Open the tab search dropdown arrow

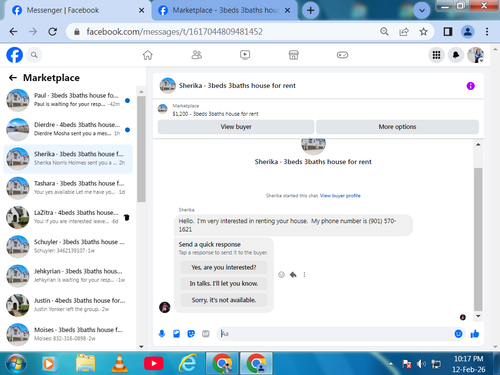pyautogui.click(x=422, y=11)
